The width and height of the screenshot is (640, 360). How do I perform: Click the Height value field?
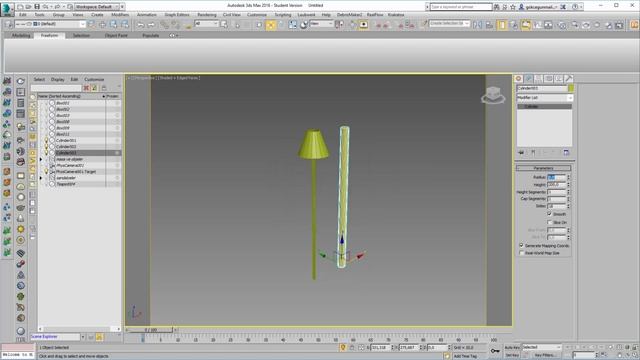coord(556,184)
